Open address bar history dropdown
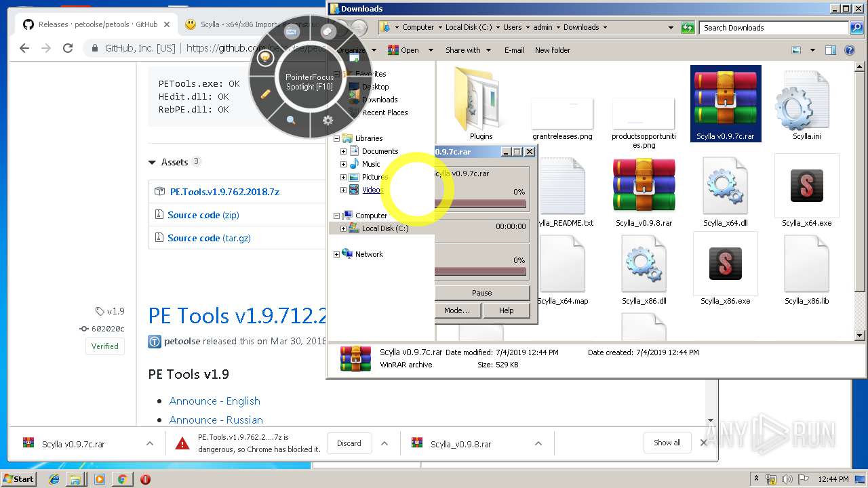Viewport: 868px width, 488px height. [671, 28]
